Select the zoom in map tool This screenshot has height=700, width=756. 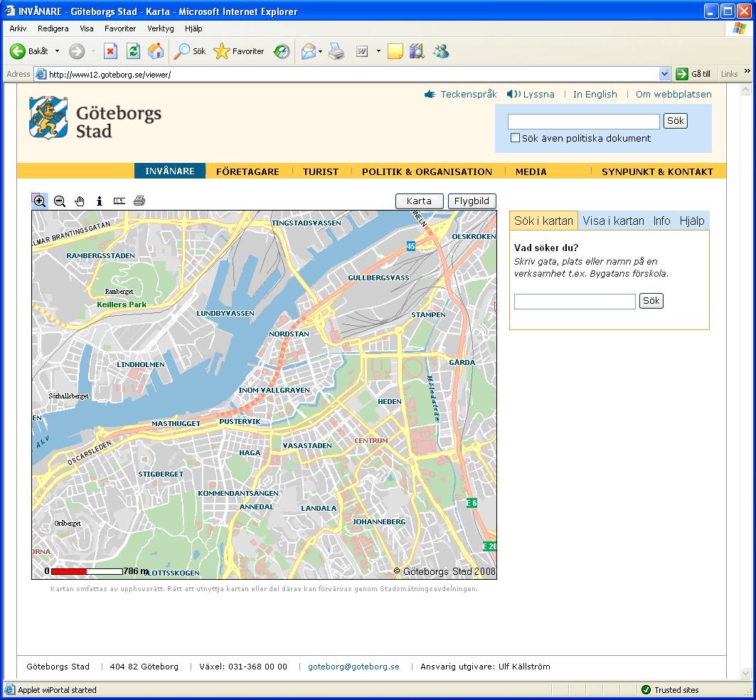tap(40, 201)
